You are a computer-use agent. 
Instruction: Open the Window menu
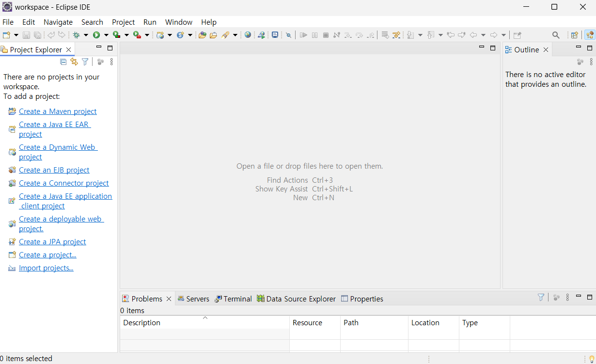pos(179,22)
